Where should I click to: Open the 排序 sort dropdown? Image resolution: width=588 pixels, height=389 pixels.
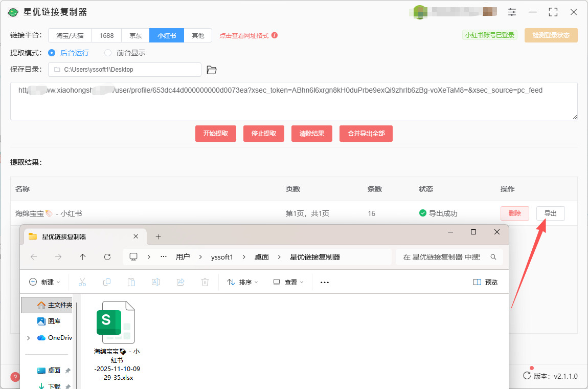tap(243, 282)
